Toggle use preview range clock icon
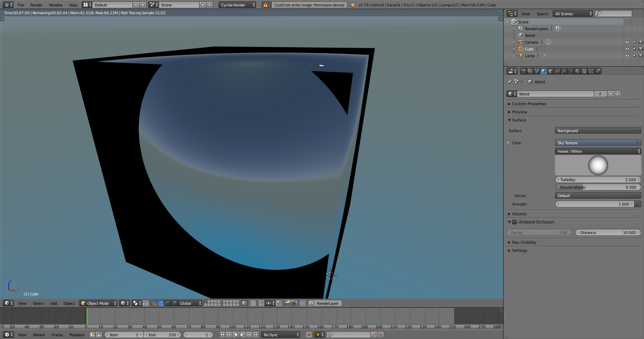The width and height of the screenshot is (644, 339). click(x=92, y=335)
